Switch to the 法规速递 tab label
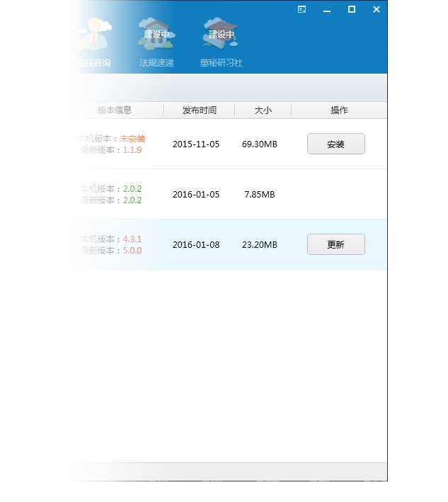The image size is (448, 502). tap(156, 63)
